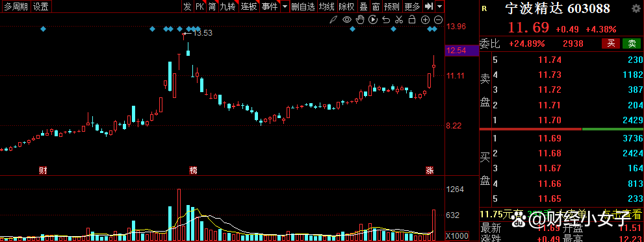The height and width of the screenshot is (242, 644).
Task: Open the 多周期 menu
Action: tap(16, 6)
